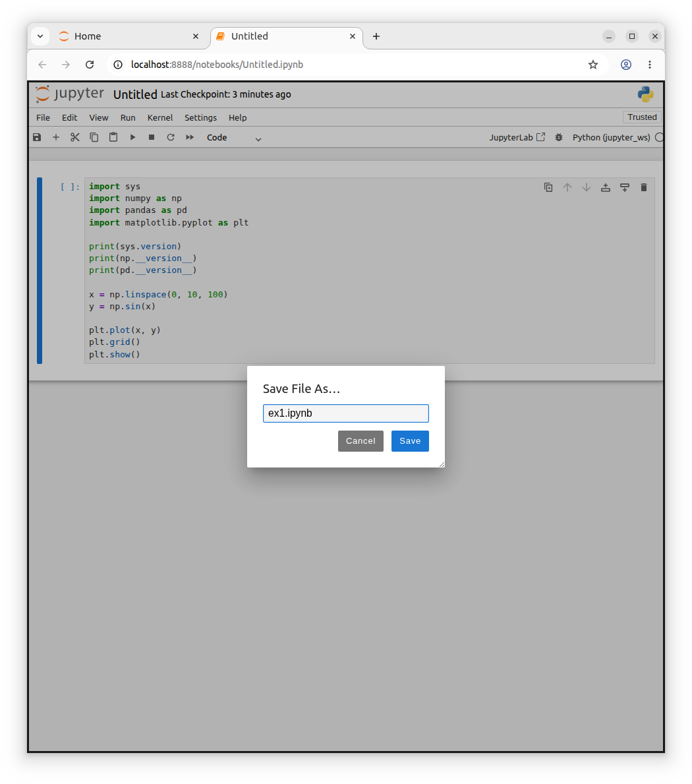Minimize the browser window
The image size is (692, 784).
pos(608,36)
